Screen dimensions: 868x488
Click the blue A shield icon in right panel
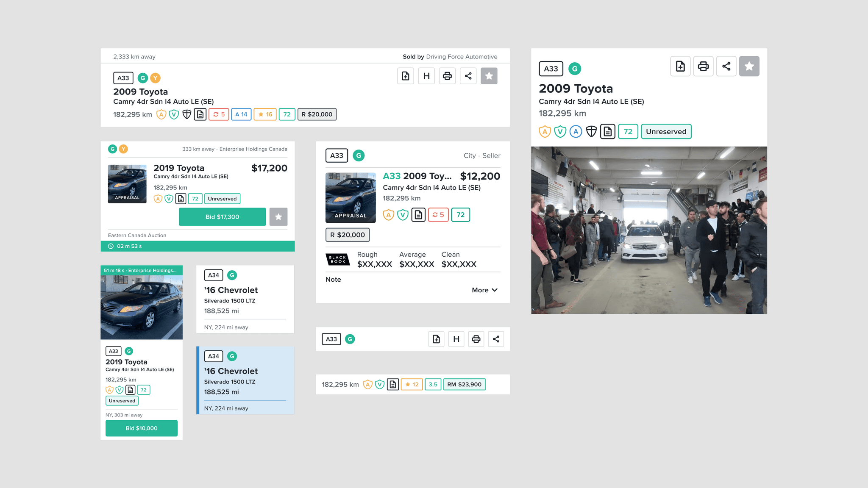[576, 132]
